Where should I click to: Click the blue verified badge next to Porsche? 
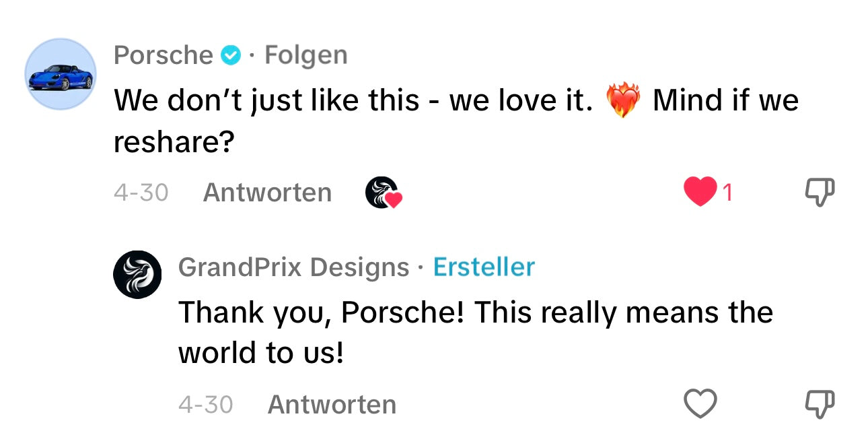[x=231, y=55]
